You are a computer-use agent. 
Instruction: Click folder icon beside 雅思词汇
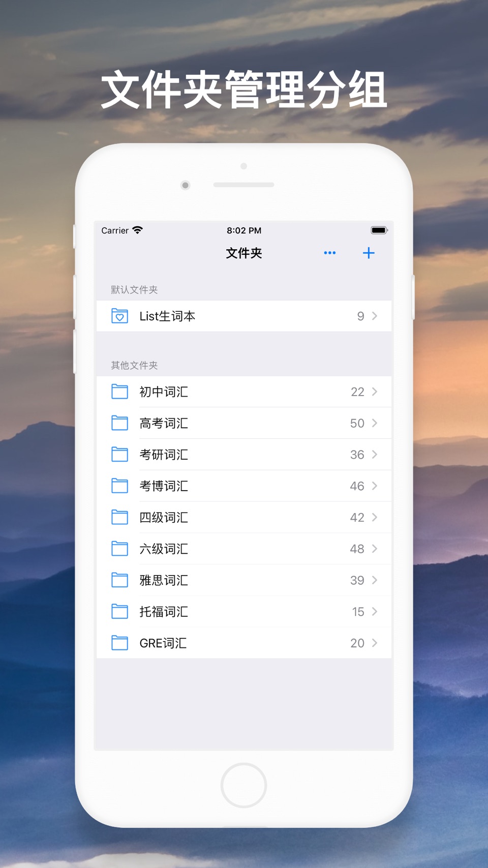(119, 580)
